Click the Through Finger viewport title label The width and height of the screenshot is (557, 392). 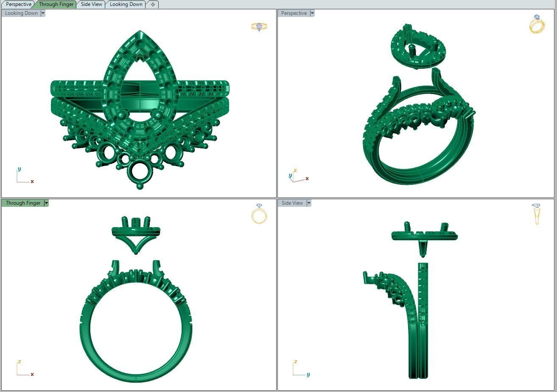pos(23,203)
